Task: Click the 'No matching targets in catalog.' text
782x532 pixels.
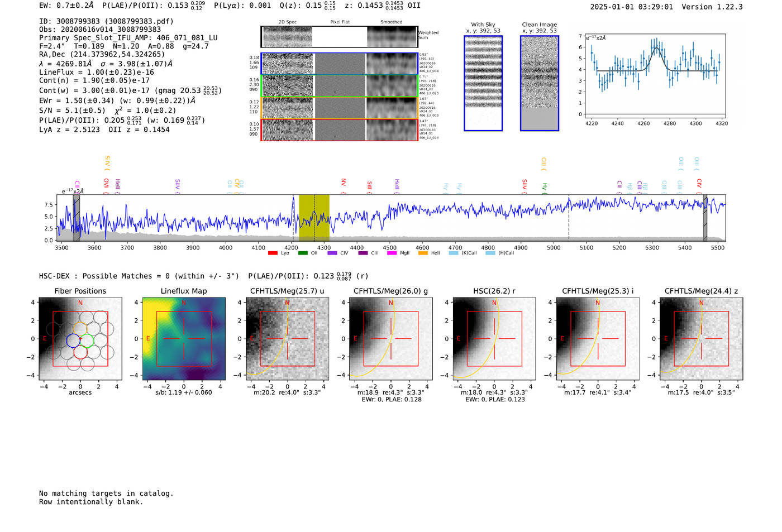Action: click(106, 493)
